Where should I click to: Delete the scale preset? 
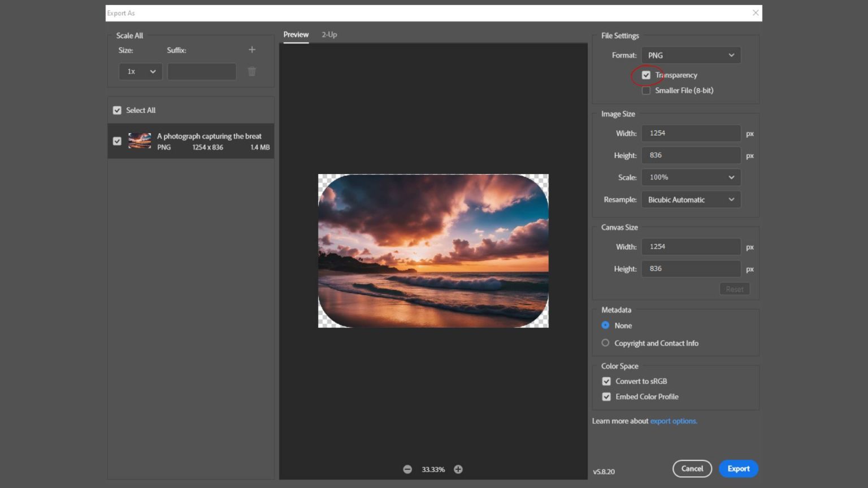coord(251,71)
